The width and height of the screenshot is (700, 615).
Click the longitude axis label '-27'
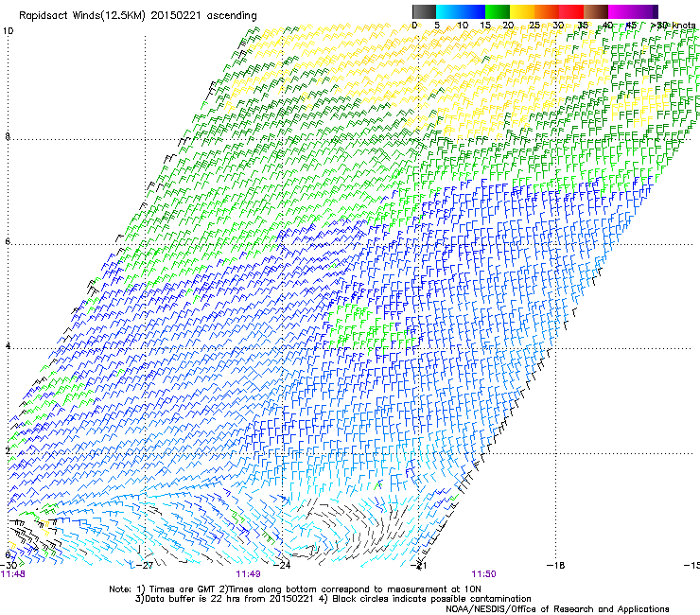pos(145,565)
